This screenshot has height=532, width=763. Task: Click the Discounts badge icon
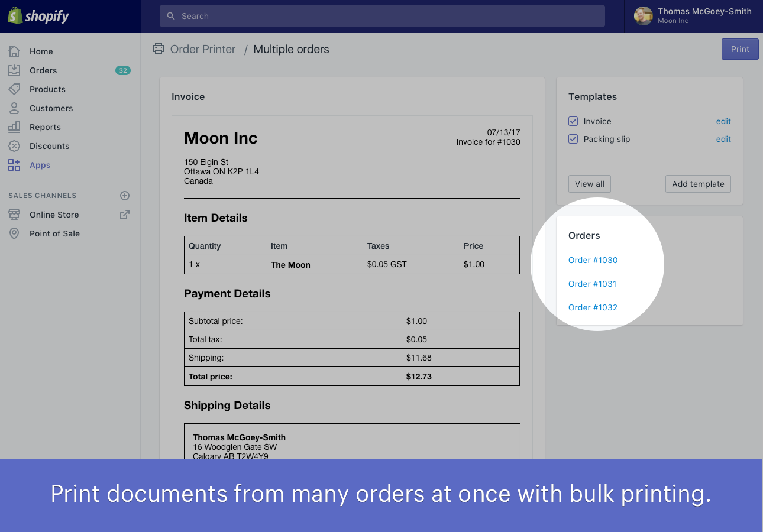coord(14,146)
